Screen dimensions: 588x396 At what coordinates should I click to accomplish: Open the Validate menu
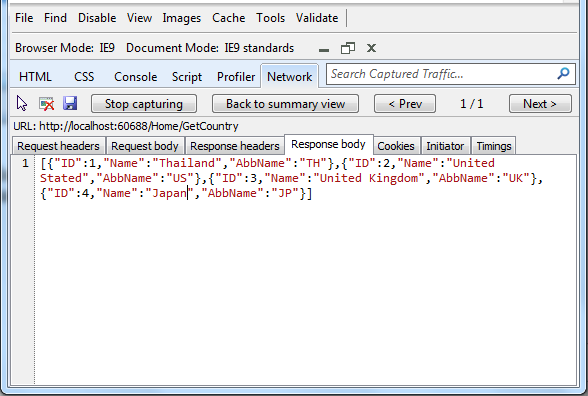(317, 18)
